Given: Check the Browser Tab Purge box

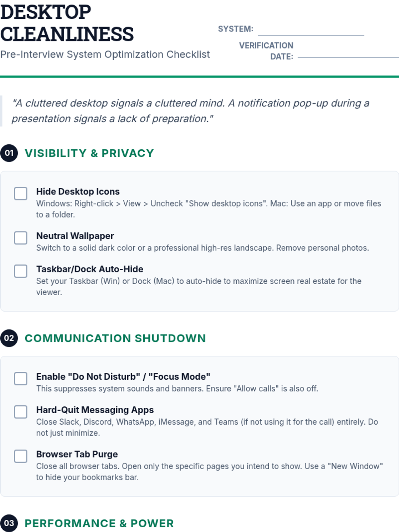Looking at the screenshot, I should coord(21,456).
